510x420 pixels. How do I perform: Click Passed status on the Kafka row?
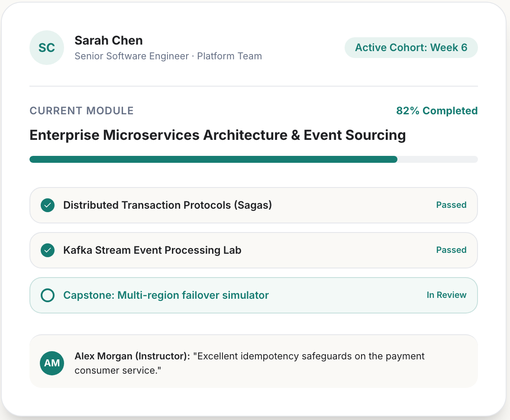tap(451, 250)
